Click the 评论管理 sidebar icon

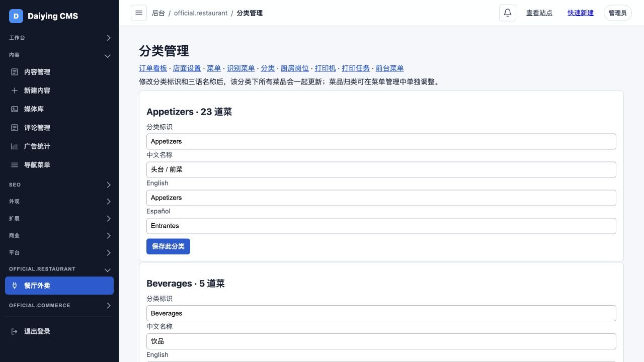(15, 128)
